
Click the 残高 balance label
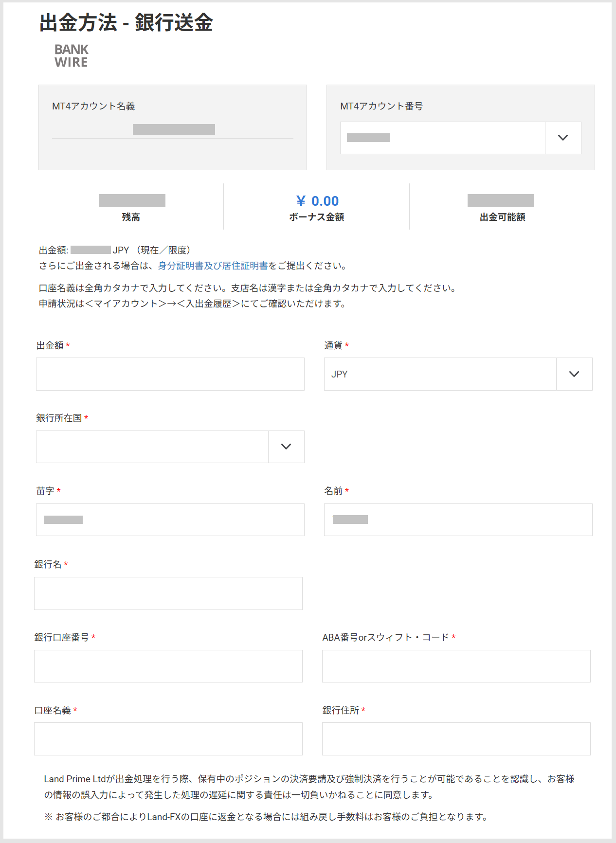click(x=131, y=217)
